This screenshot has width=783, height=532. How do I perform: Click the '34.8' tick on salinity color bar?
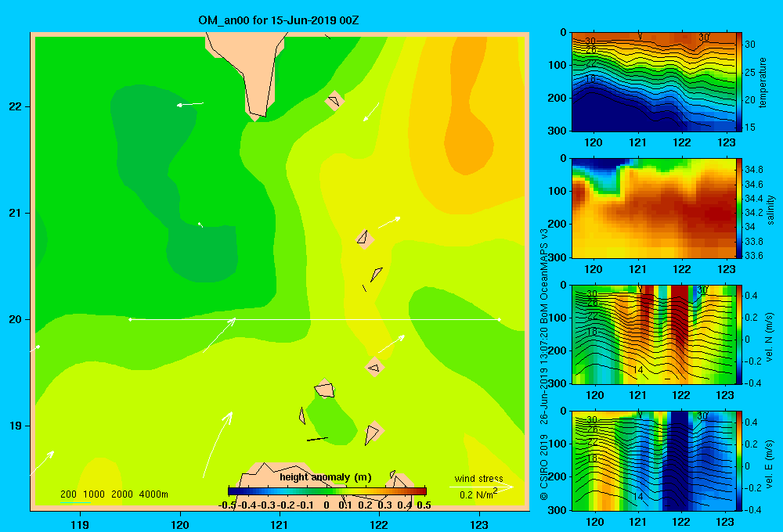pyautogui.click(x=754, y=170)
